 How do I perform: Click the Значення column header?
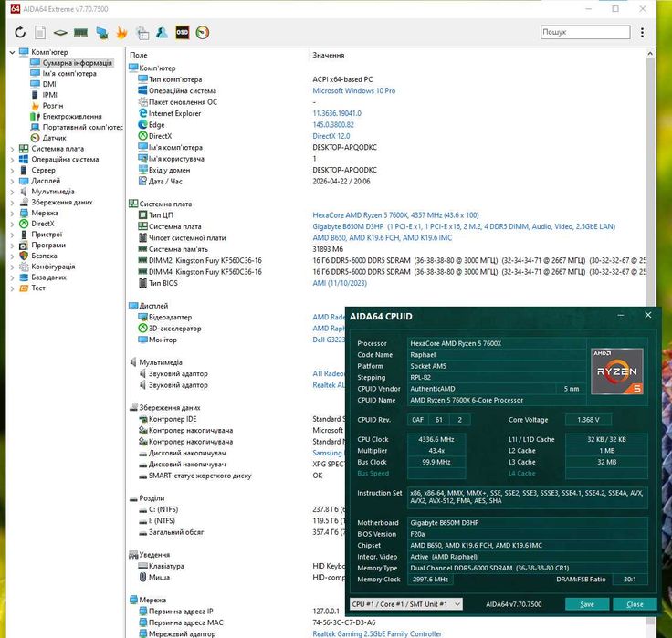(x=329, y=56)
